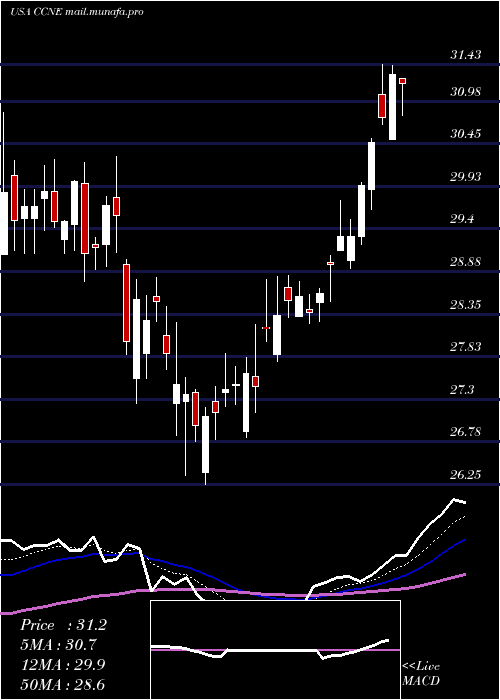Click the 30.45 price level label
Viewport: 500px width, 700px height.
point(466,133)
